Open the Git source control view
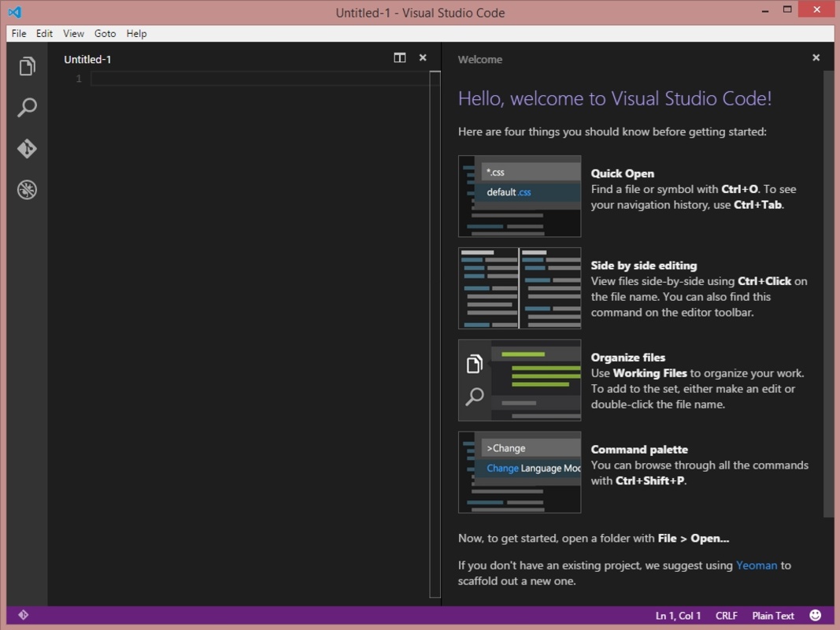Viewport: 840px width, 630px height. coord(27,148)
